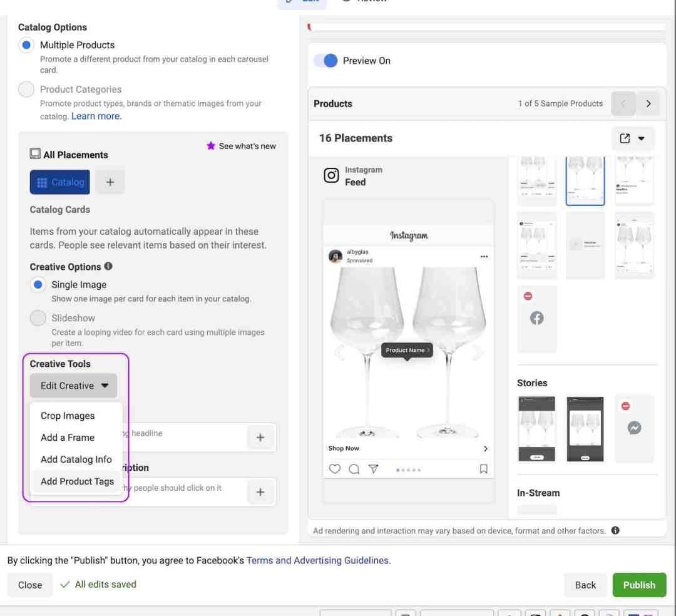Choose Add Product Tags menu item
This screenshot has width=676, height=616.
[77, 481]
